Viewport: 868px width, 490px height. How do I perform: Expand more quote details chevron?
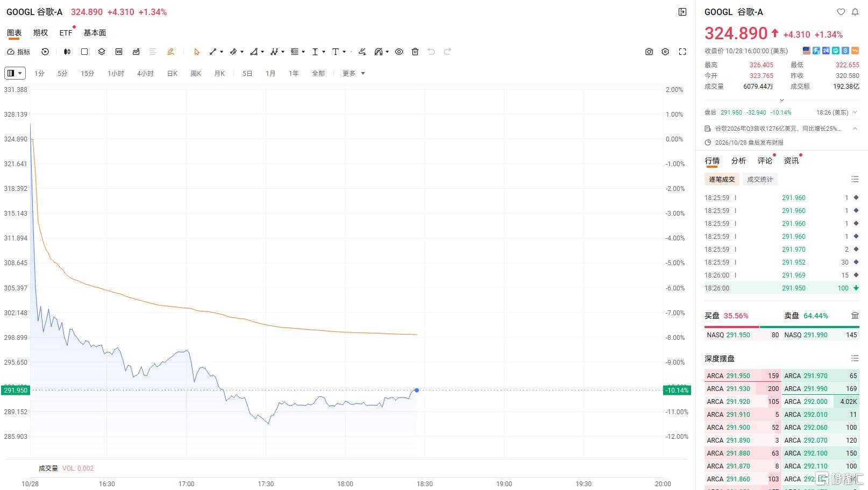[782, 100]
